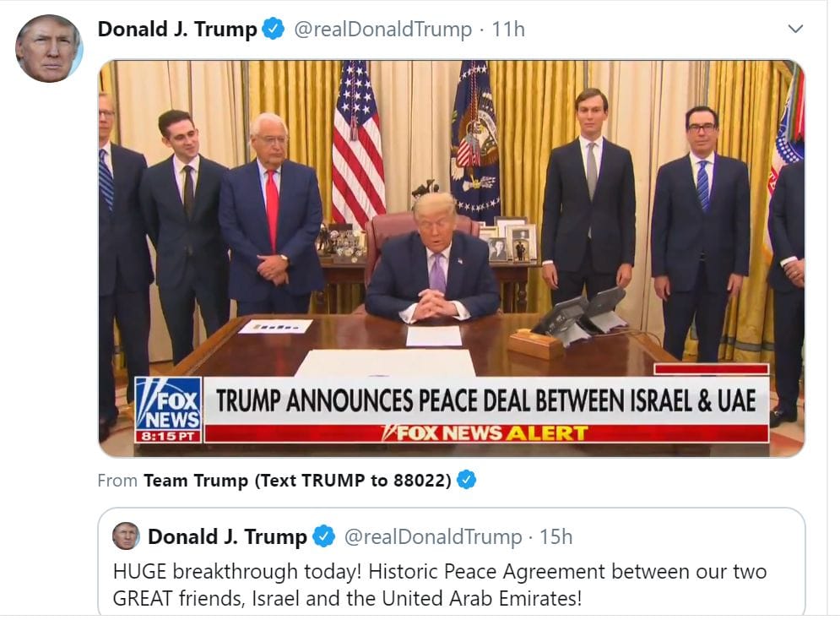
Task: Click the verified badge in the quoted tweet
Action: coord(323,536)
